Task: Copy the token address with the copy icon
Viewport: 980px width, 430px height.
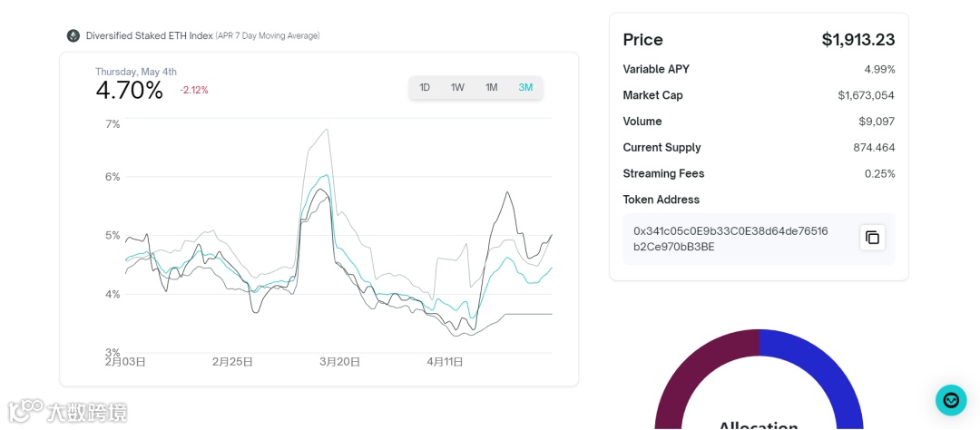Action: pyautogui.click(x=872, y=238)
